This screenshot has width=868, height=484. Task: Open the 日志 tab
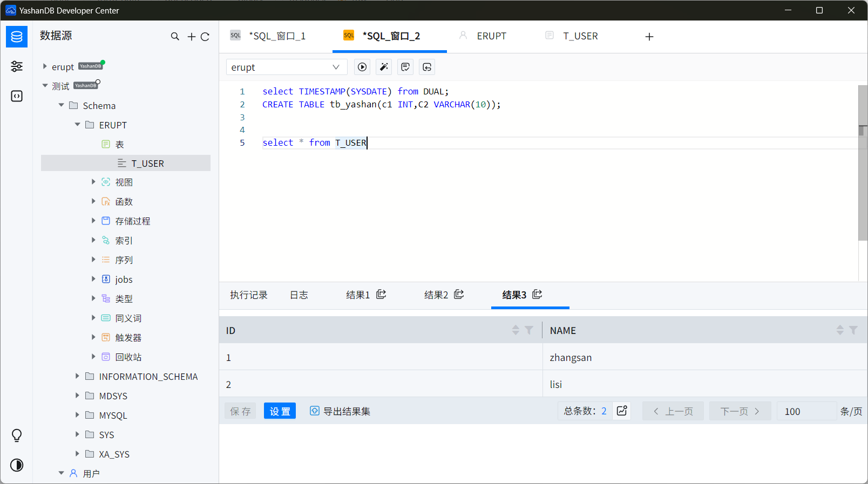click(299, 295)
